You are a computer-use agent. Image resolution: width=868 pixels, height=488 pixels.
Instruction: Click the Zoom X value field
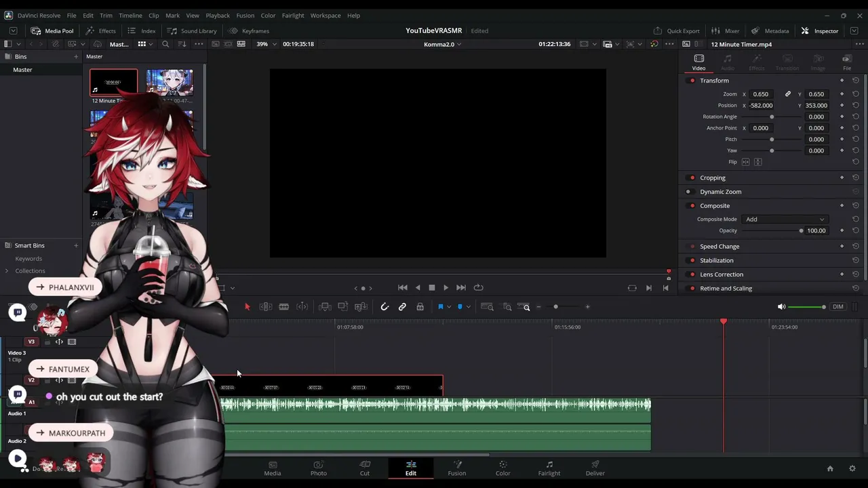(x=761, y=94)
